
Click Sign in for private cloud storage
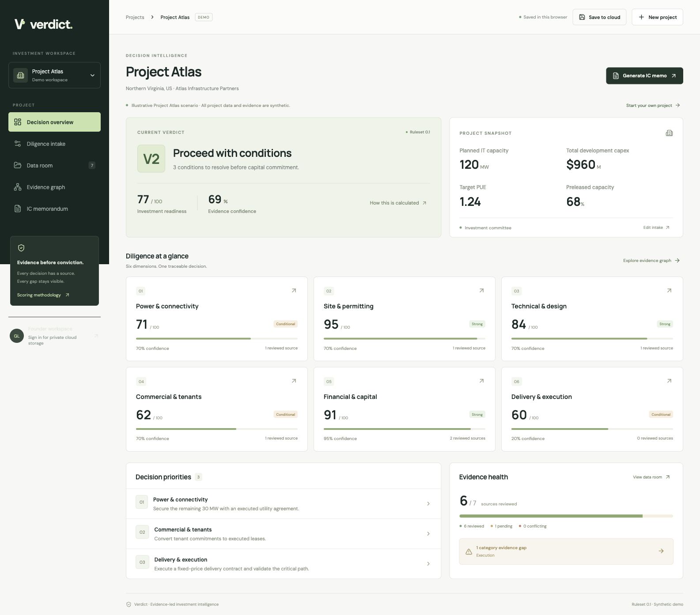(x=52, y=340)
